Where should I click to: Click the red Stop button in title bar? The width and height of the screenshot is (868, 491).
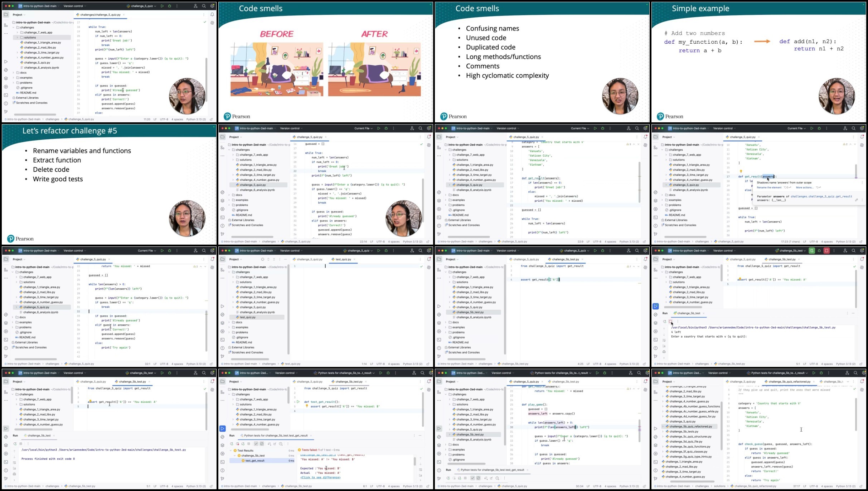pos(826,251)
